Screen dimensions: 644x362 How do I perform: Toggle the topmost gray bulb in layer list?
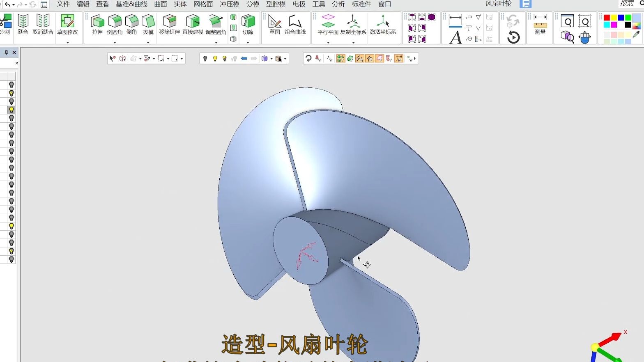11,85
